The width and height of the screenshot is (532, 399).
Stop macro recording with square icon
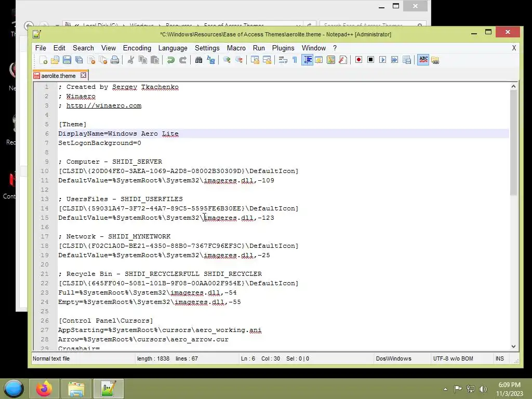pos(370,60)
